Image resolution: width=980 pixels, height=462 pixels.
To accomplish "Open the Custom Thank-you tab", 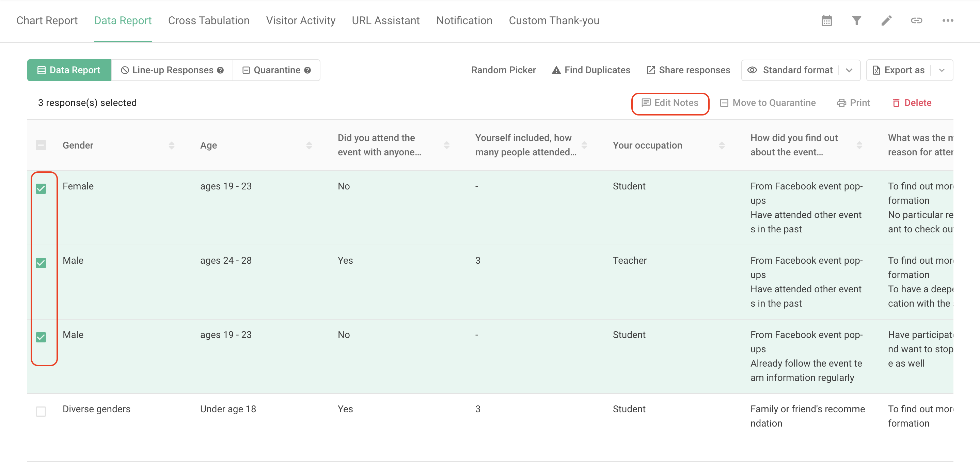I will 554,20.
